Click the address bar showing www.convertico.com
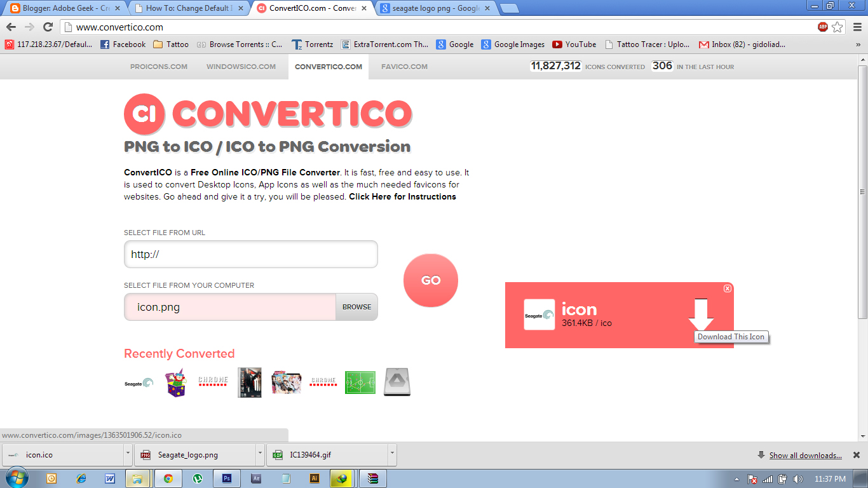This screenshot has height=488, width=868. 438,27
